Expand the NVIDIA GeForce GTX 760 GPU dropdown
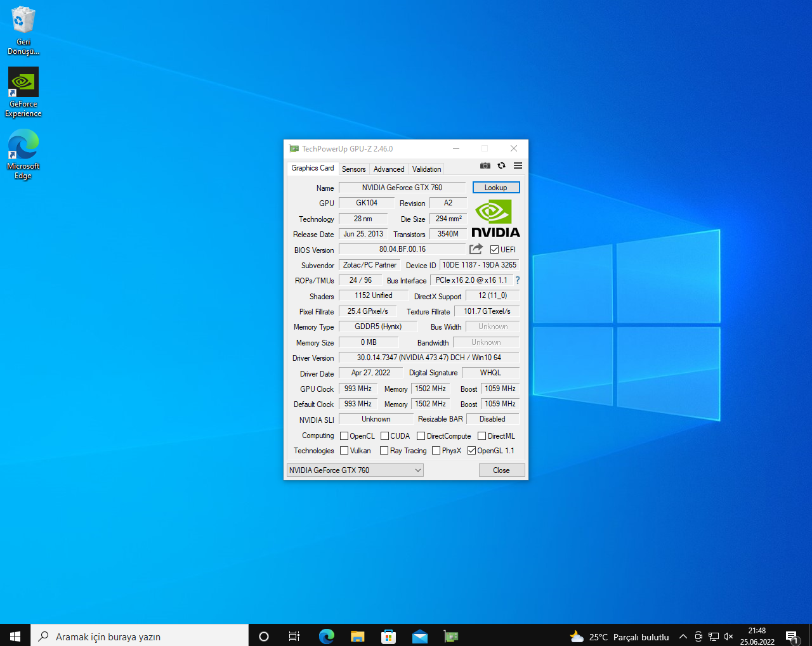Image resolution: width=812 pixels, height=646 pixels. [x=355, y=470]
